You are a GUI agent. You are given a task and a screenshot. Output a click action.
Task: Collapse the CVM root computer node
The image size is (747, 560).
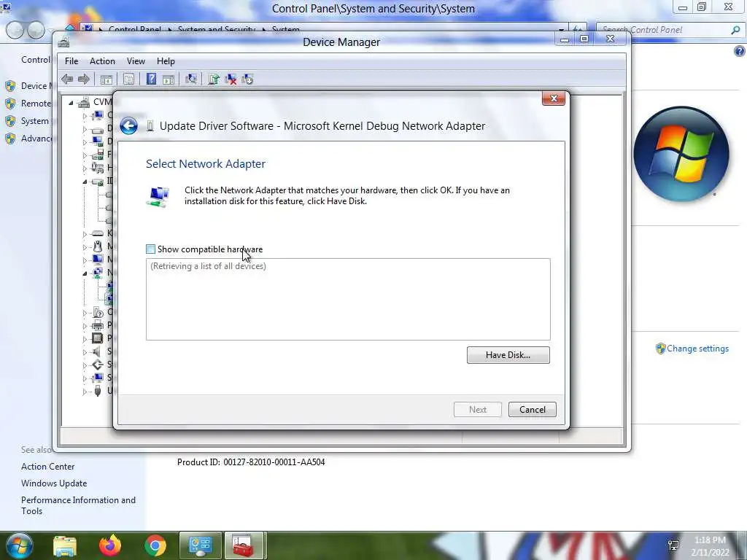71,102
